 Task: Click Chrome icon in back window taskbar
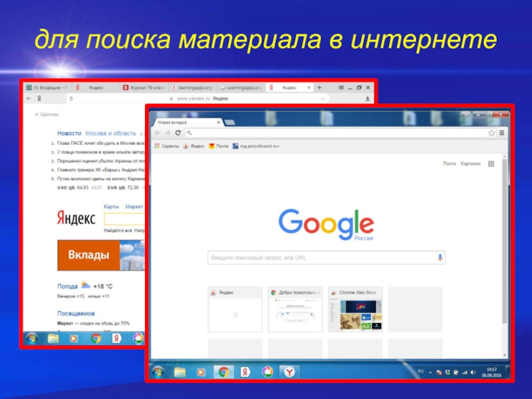click(96, 338)
